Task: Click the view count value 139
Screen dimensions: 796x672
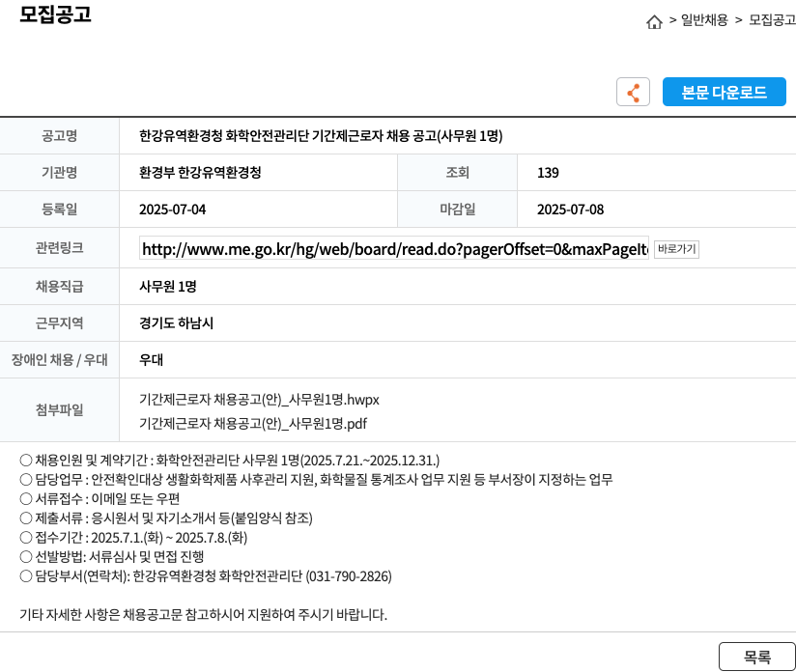Action: pos(548,173)
